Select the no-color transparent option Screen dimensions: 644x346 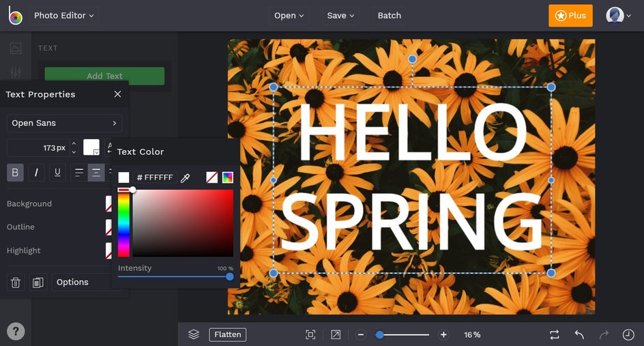(211, 177)
